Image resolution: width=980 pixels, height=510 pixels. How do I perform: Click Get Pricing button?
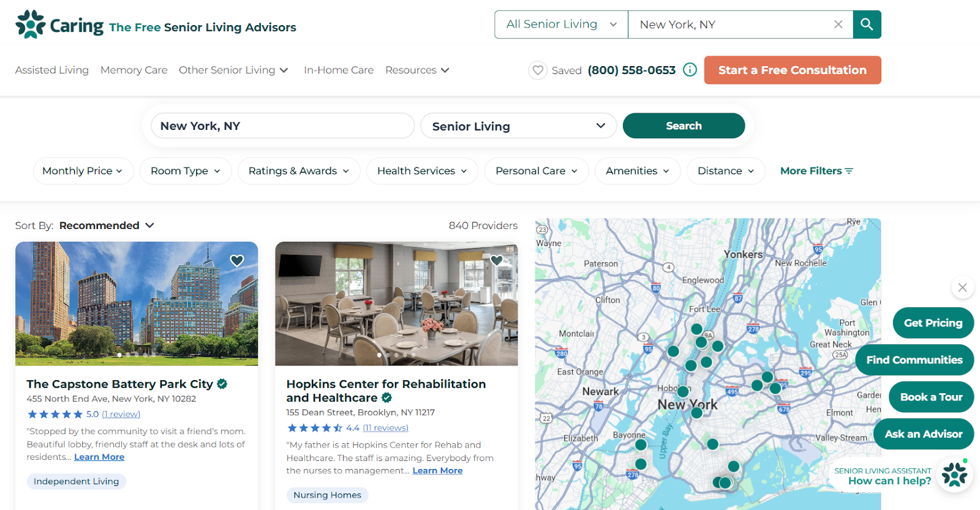click(x=933, y=323)
